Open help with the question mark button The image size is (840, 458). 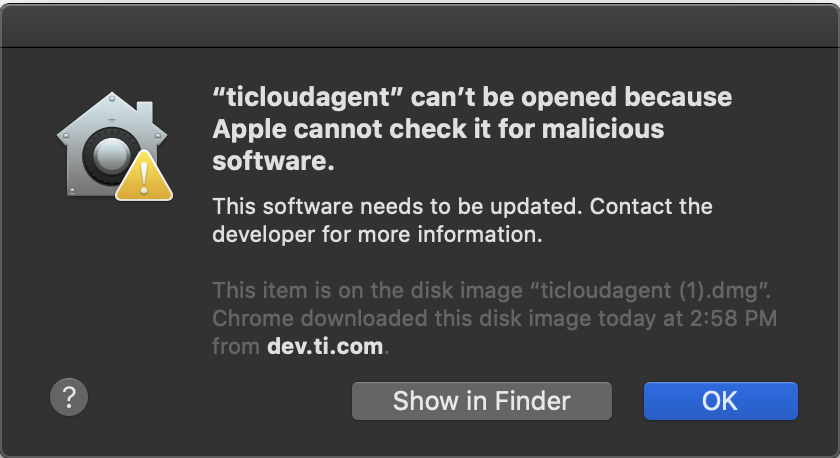coord(69,397)
